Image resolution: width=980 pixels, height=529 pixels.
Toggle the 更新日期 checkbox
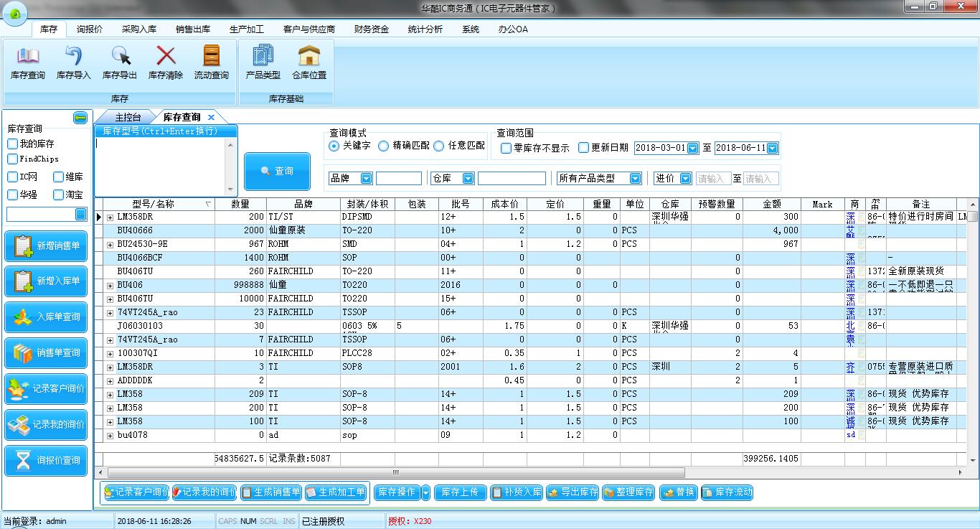pyautogui.click(x=583, y=148)
